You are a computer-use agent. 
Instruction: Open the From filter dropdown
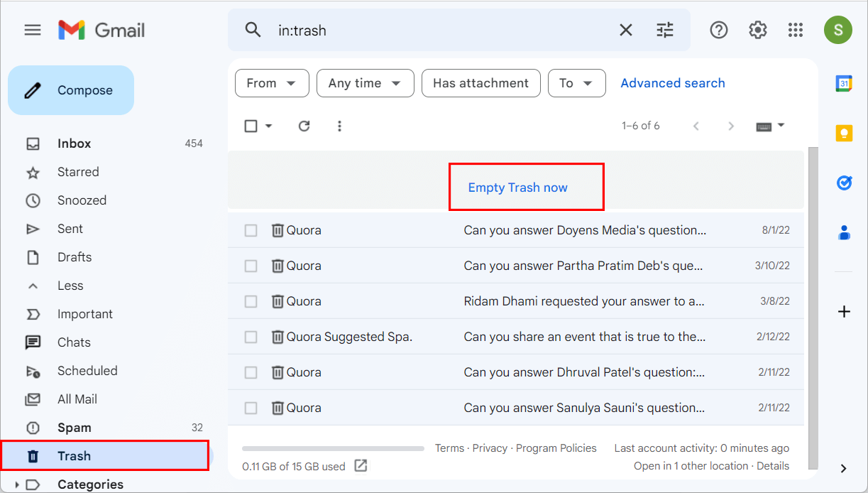coord(272,83)
